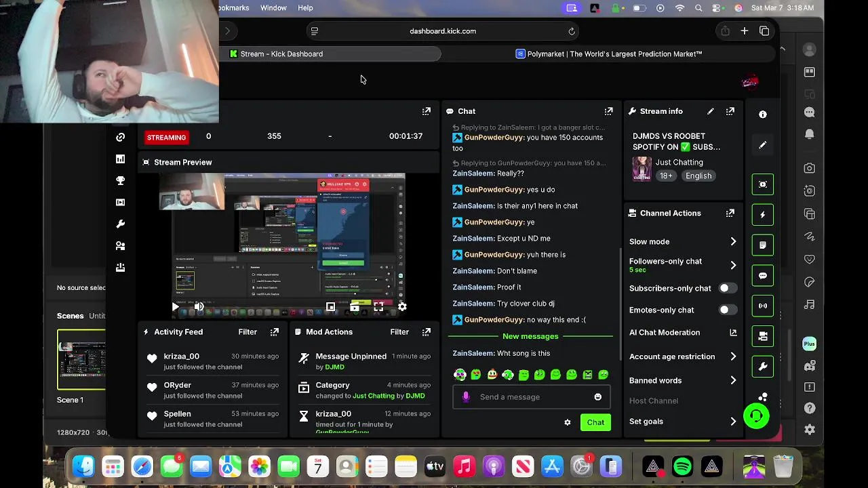Click the English language tag
The image size is (868, 488).
[698, 176]
